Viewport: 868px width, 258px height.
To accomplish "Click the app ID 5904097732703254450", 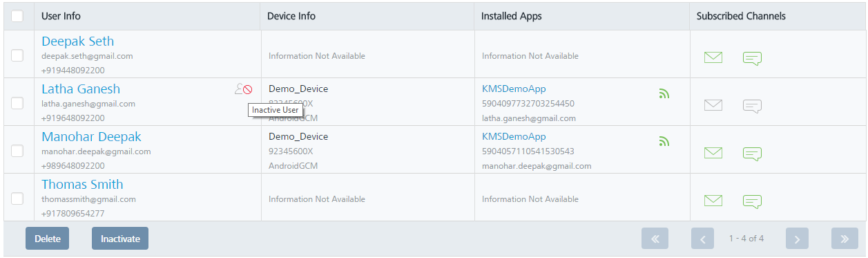I will pyautogui.click(x=528, y=104).
